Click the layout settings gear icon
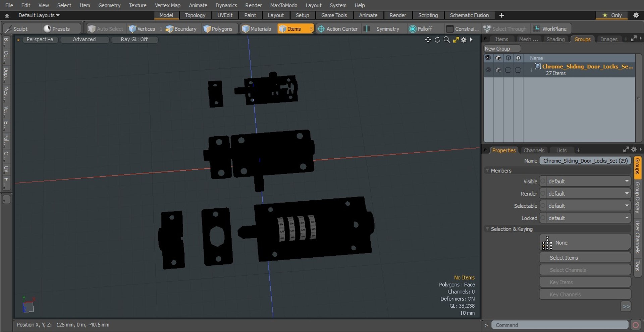This screenshot has width=644, height=332. click(636, 15)
